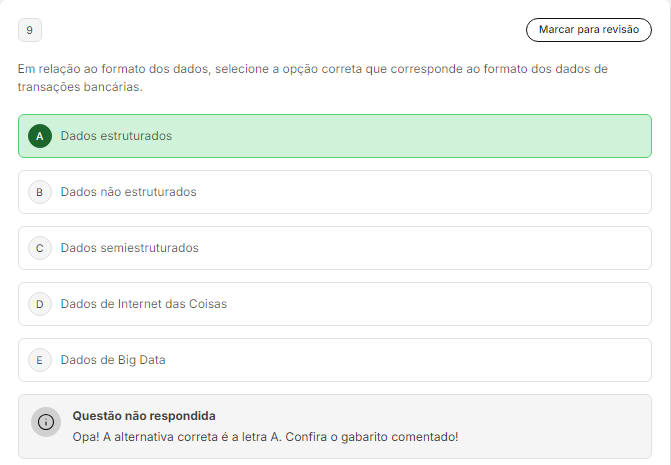Click the letter E circle badge

(x=40, y=360)
